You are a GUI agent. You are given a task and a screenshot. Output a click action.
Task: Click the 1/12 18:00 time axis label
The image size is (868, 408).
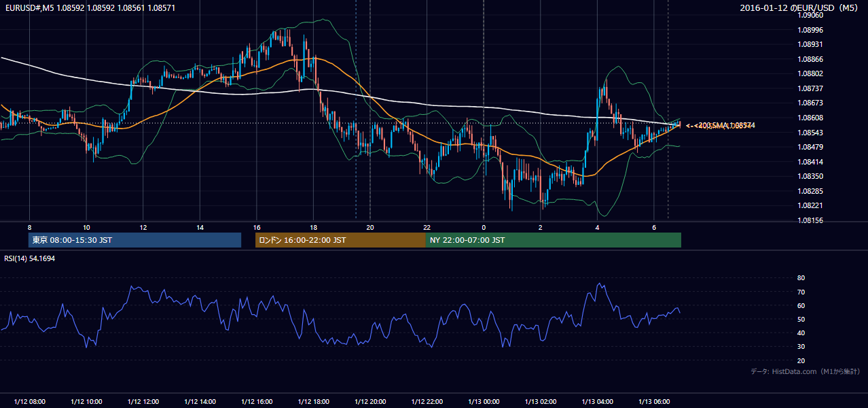point(313,402)
